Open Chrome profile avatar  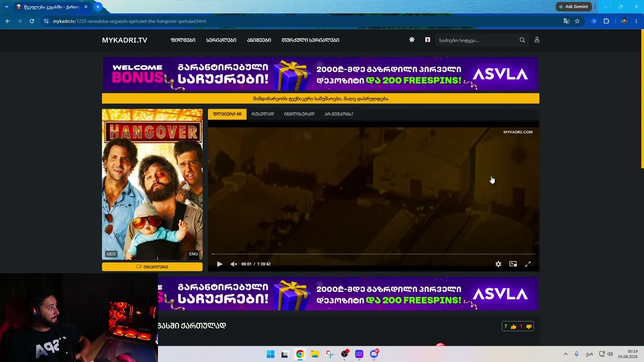(624, 21)
